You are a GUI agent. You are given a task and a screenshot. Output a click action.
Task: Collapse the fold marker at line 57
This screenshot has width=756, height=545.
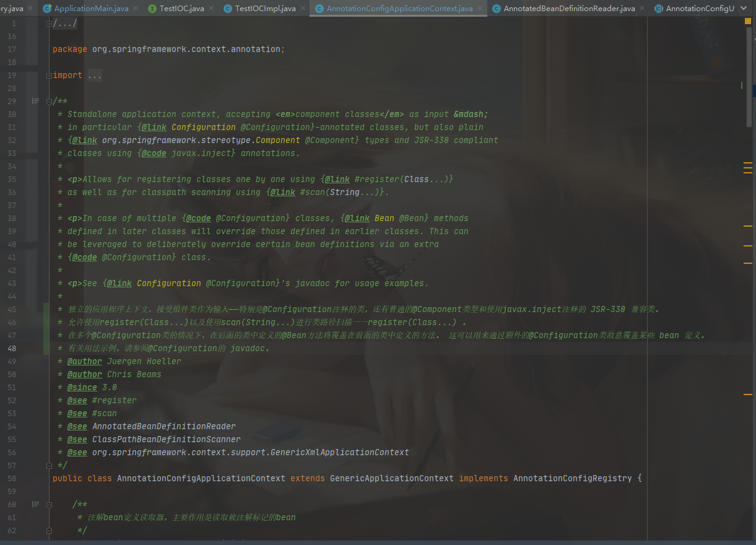coord(49,465)
